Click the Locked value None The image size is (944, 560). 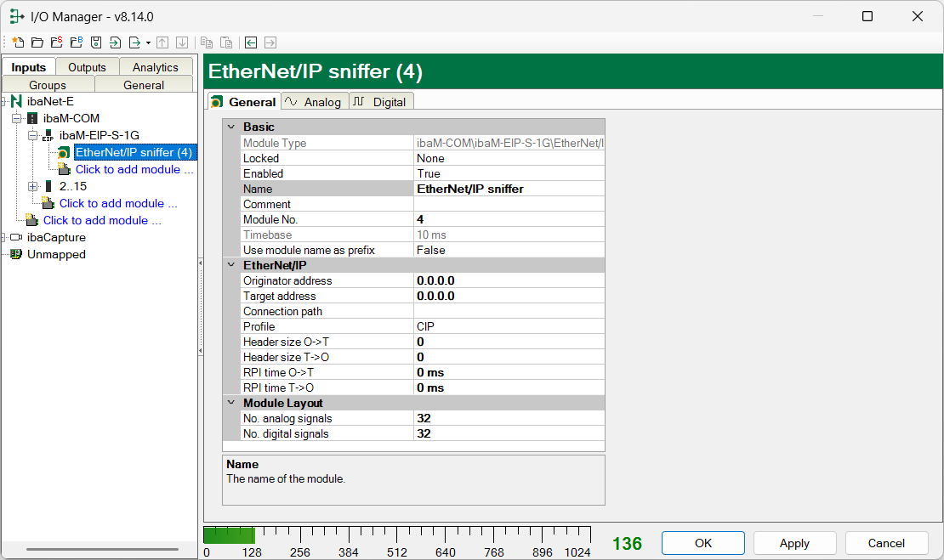[509, 158]
